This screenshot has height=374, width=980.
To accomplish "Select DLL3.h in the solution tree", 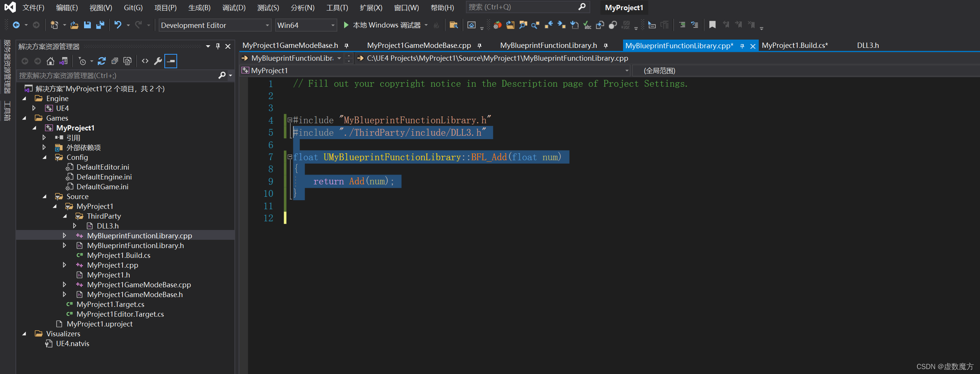I will click(107, 226).
